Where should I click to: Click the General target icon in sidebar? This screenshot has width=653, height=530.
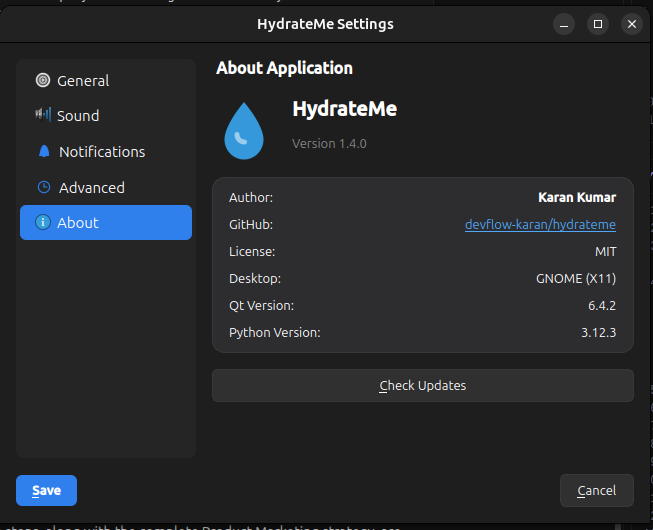(x=42, y=80)
